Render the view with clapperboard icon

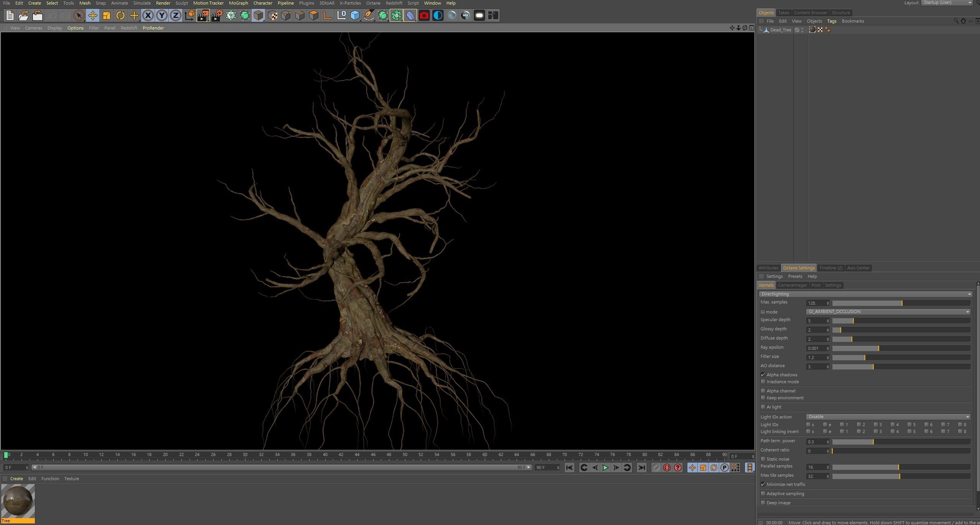[x=203, y=15]
